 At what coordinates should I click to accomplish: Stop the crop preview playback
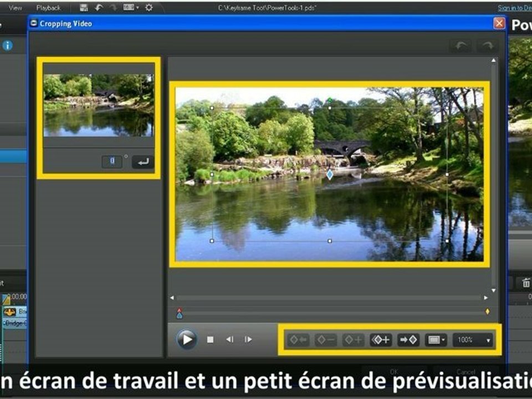[211, 340]
